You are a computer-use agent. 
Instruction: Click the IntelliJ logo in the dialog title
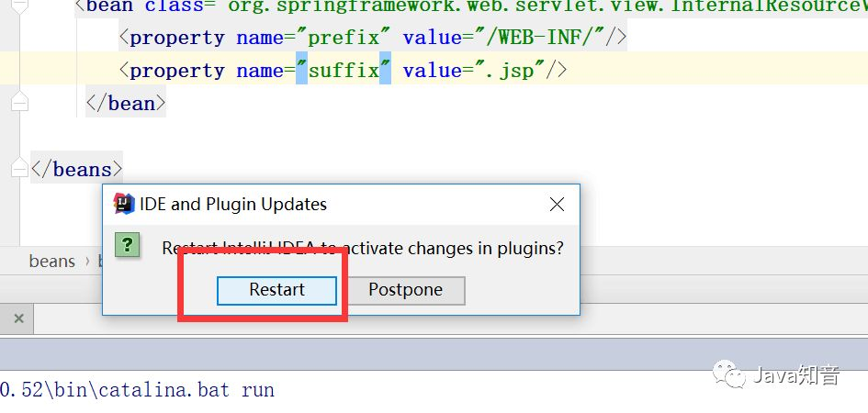coord(124,204)
